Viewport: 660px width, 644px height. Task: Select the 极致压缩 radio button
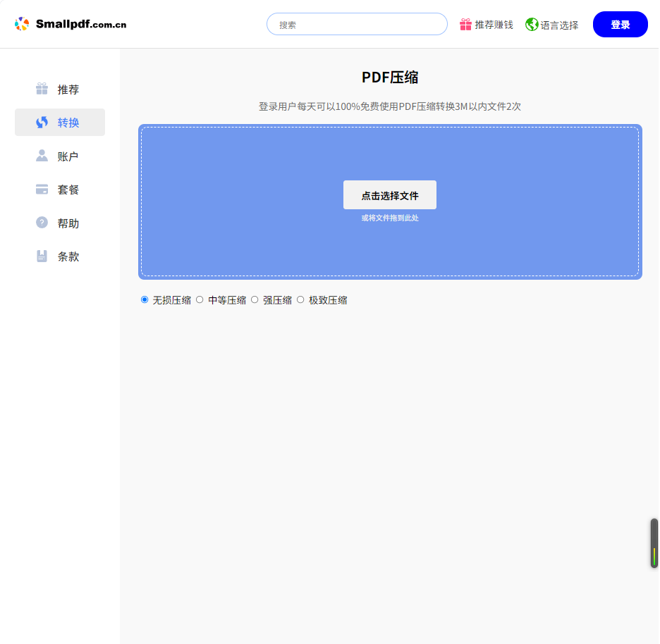pos(300,300)
